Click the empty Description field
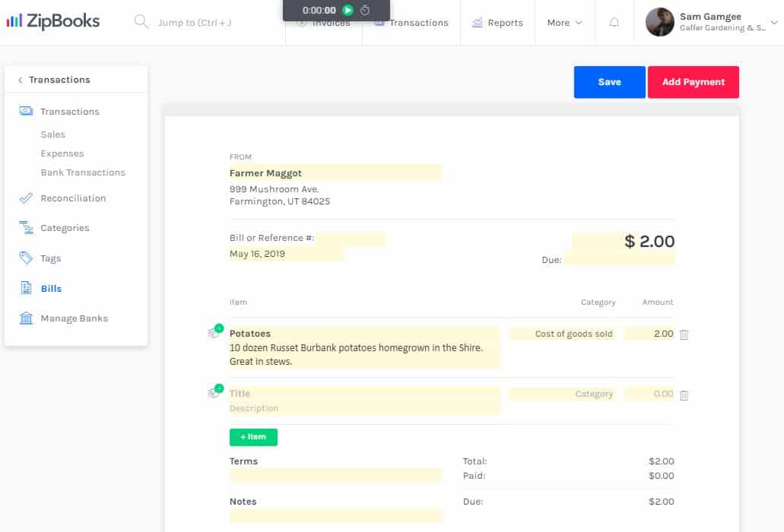Screen dimensions: 784x532 (364, 408)
